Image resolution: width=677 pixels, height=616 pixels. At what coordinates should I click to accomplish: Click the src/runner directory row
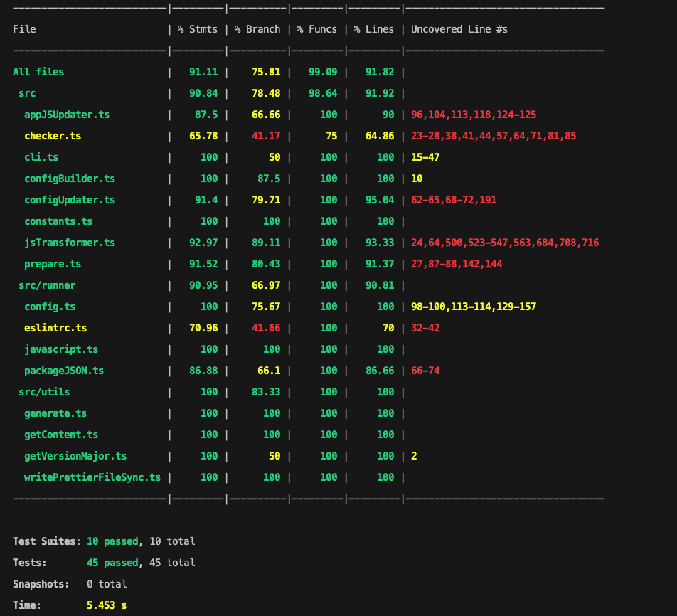47,285
